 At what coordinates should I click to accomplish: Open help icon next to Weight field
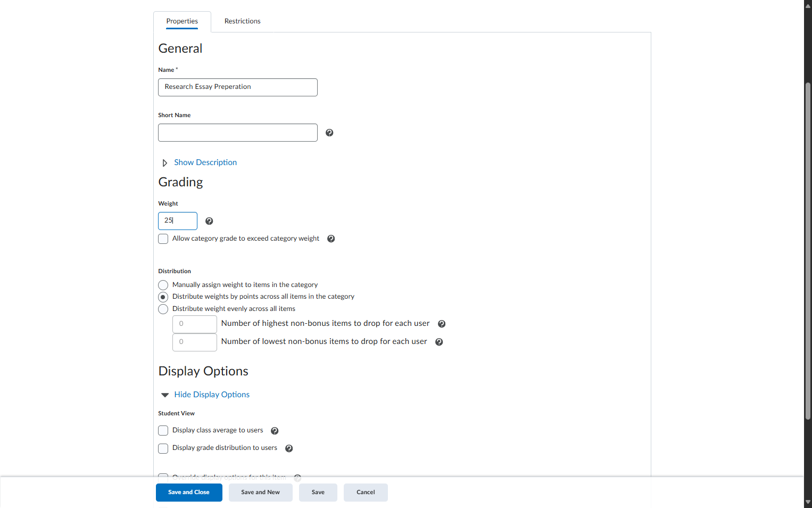(209, 221)
